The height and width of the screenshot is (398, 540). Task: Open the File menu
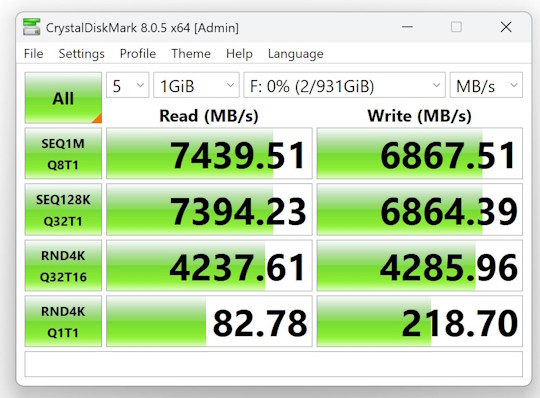click(x=34, y=54)
